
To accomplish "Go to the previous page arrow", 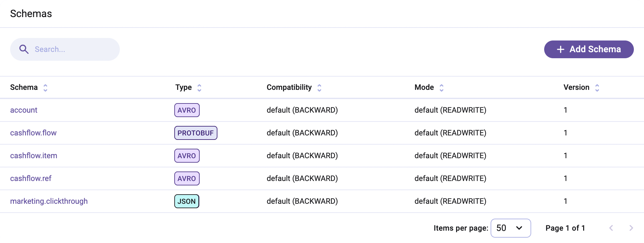I will 611,228.
